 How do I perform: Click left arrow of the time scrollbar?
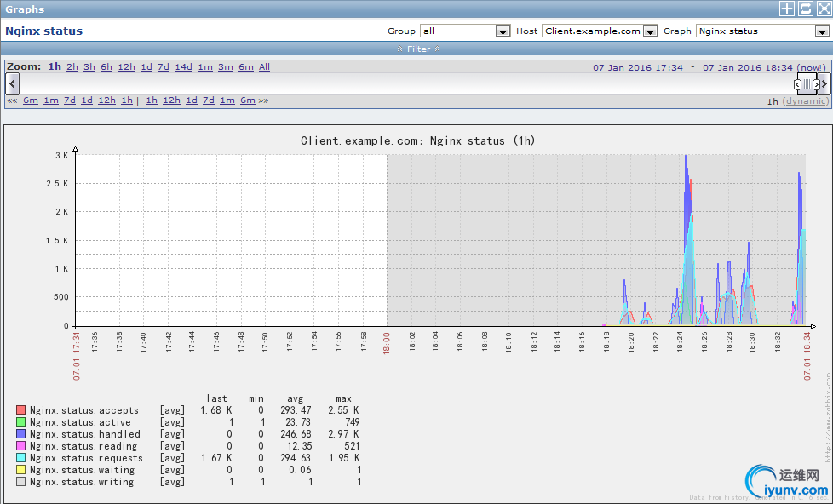(x=12, y=83)
